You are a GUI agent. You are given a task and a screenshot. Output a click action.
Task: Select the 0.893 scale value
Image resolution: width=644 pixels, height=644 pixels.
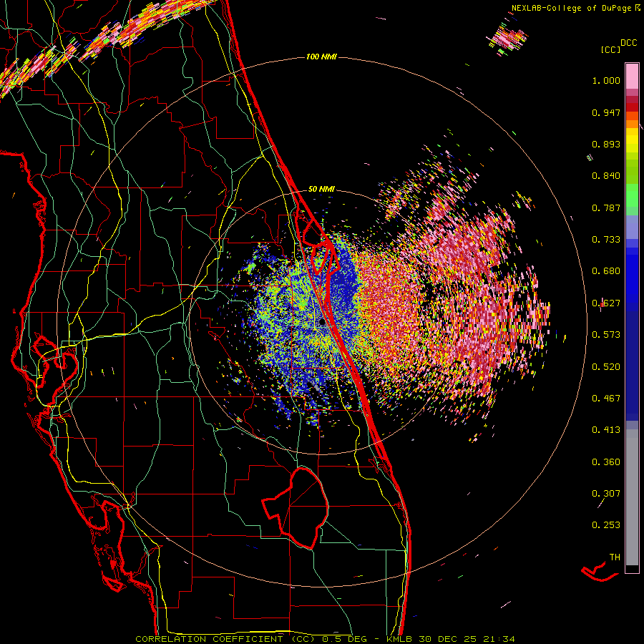pos(606,144)
